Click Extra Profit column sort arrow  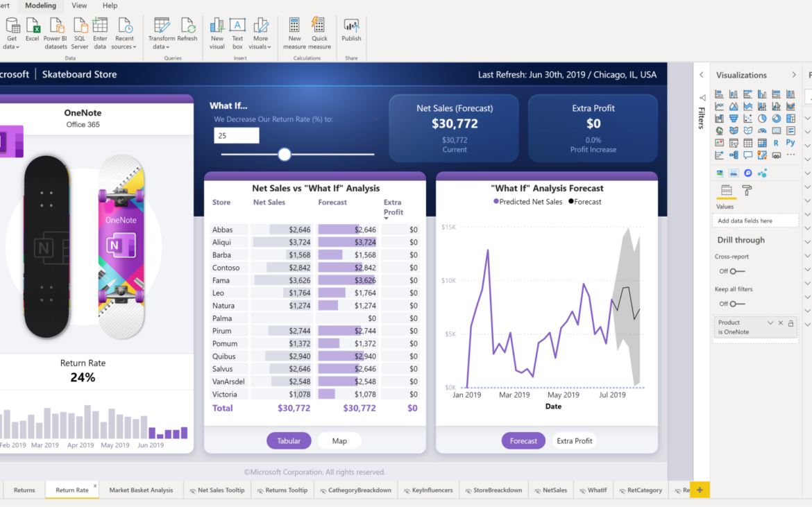[x=387, y=218]
